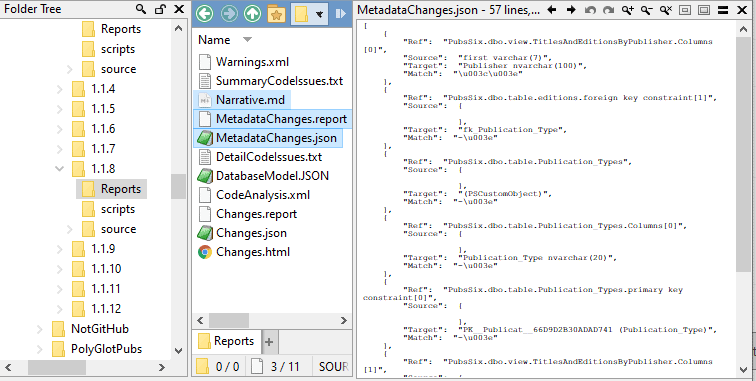Select PolyGlotPubs folder in tree

click(97, 349)
